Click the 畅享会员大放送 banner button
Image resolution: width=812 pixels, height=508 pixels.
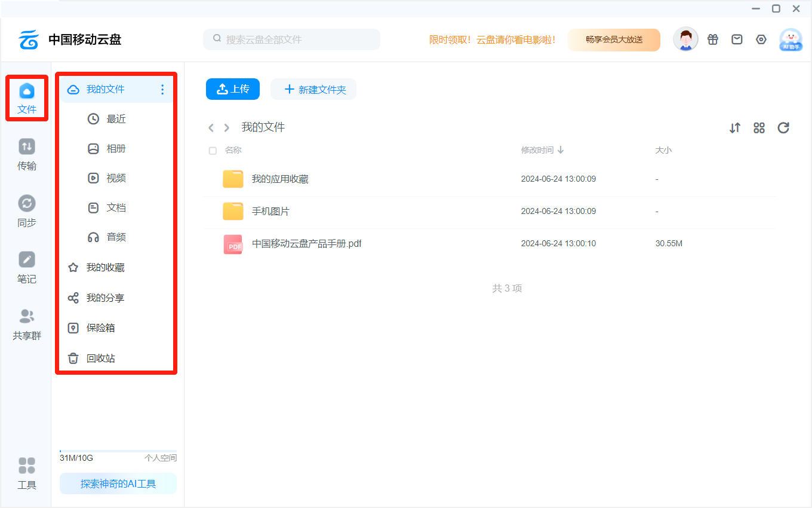click(x=614, y=39)
